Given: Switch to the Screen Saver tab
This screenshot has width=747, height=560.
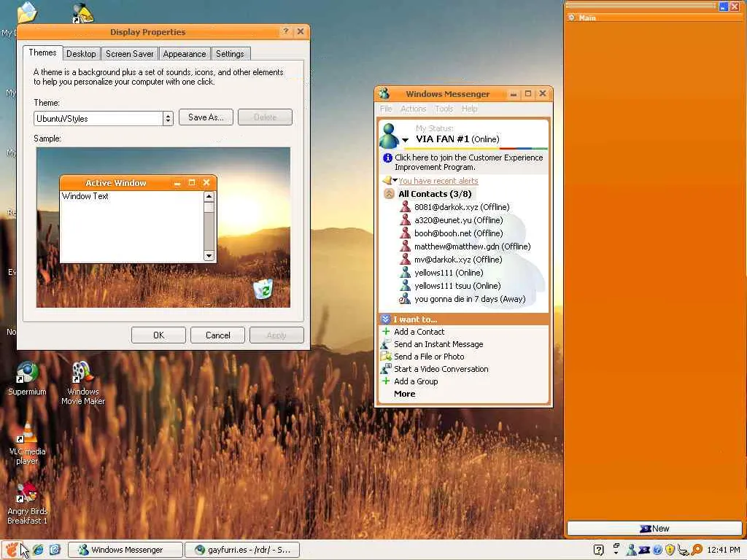Looking at the screenshot, I should point(130,54).
